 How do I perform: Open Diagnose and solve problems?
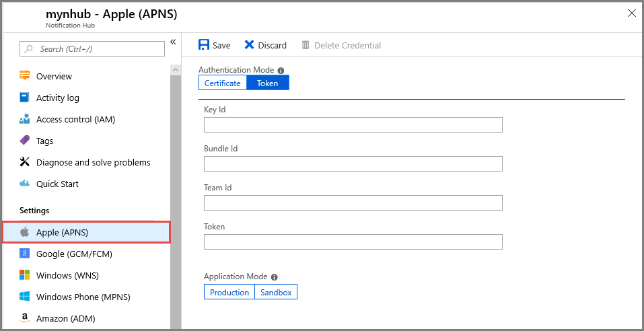point(93,162)
